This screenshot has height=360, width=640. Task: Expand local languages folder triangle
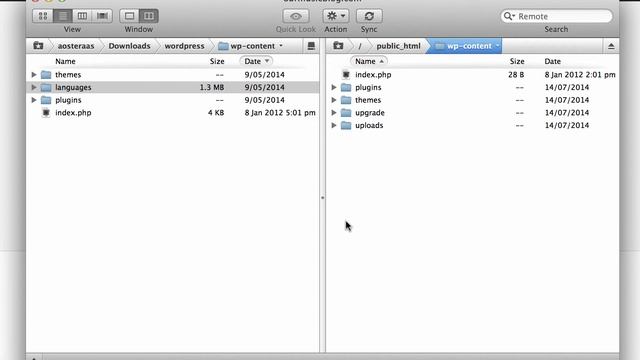[x=34, y=87]
